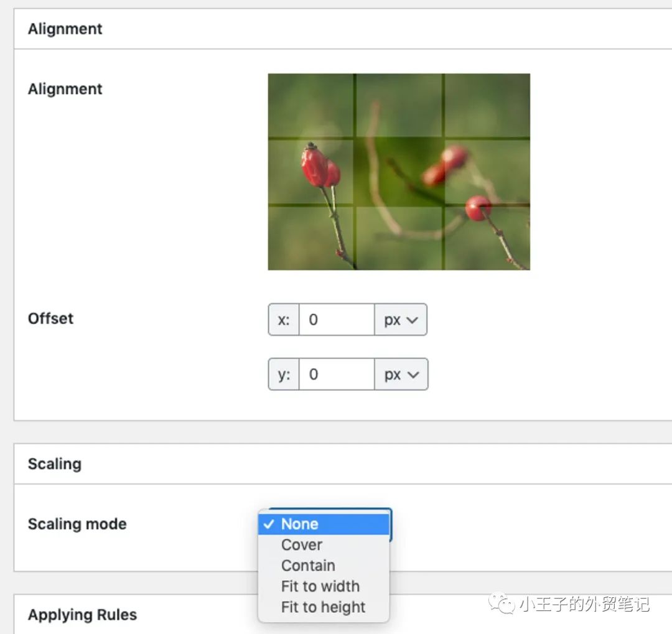Choose Contain in the scaling mode list

[324, 566]
